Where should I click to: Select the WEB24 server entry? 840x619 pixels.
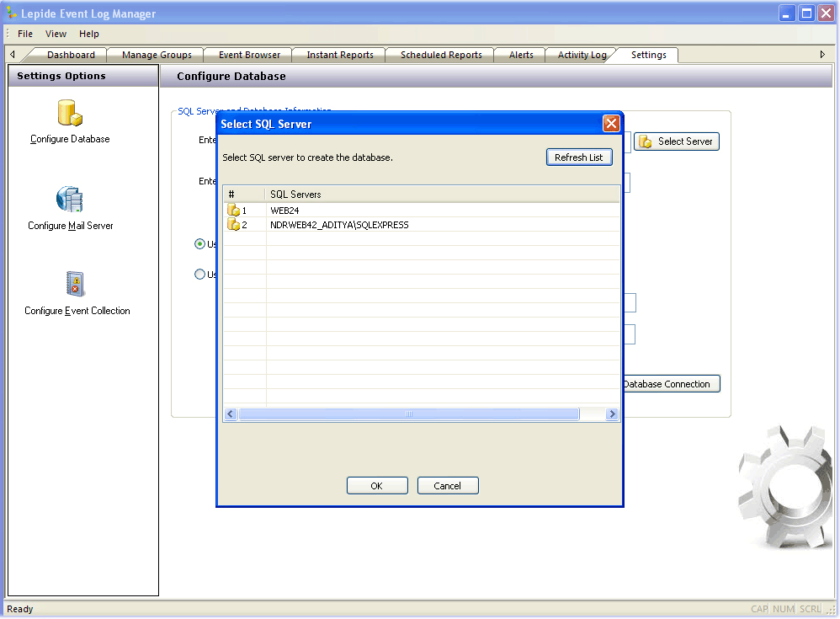(421, 210)
